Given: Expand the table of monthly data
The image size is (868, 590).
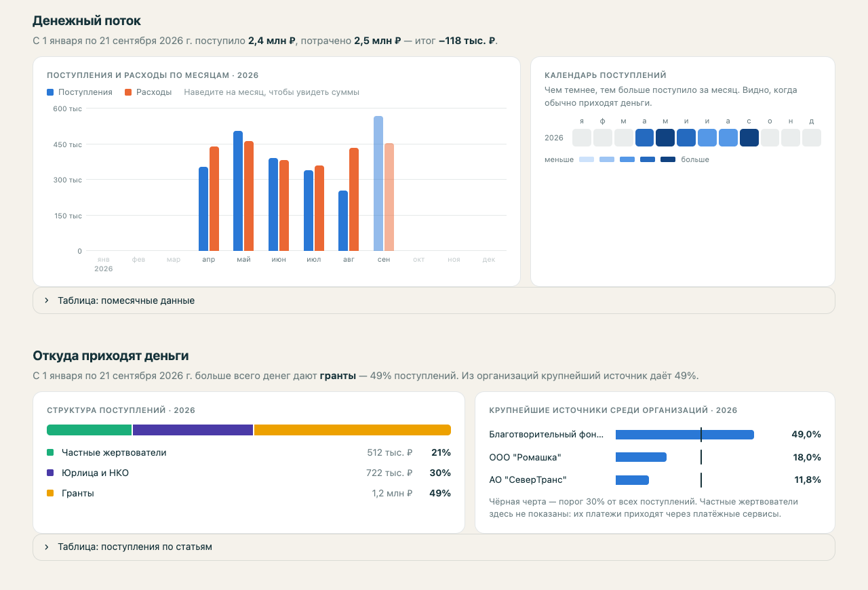Looking at the screenshot, I should [433, 300].
